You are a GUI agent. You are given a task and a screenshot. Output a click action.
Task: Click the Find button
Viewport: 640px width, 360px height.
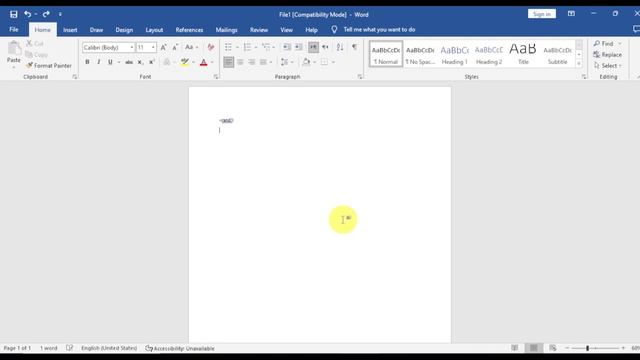(x=604, y=44)
